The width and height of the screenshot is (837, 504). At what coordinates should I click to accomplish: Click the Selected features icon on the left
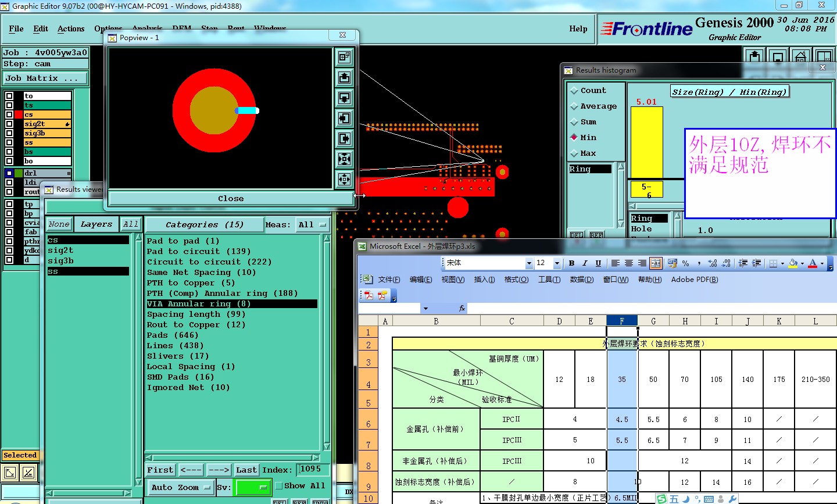[10, 473]
